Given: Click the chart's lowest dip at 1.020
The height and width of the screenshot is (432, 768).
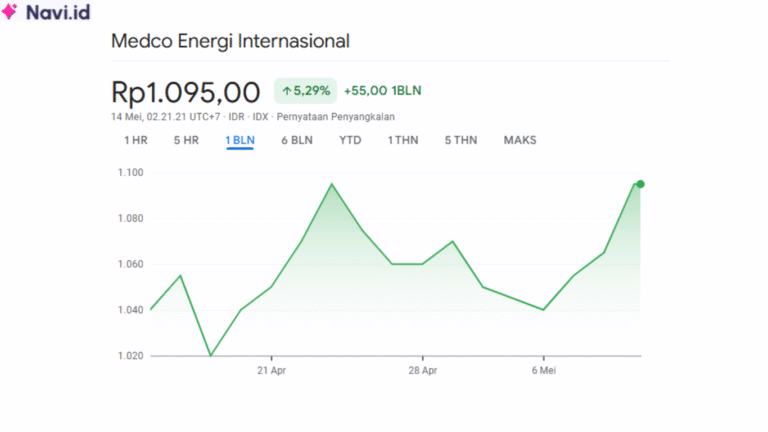Looking at the screenshot, I should (210, 355).
